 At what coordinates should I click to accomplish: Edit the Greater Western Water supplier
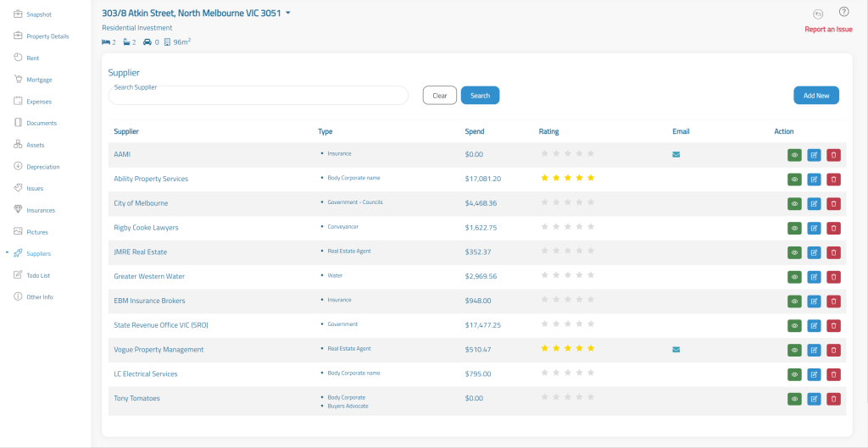(x=814, y=277)
